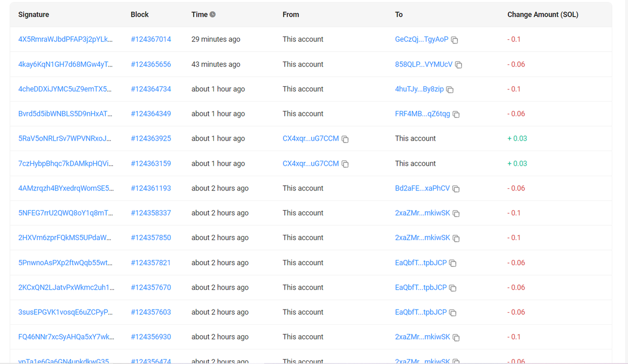Copy 2xaZMr...mkiwSK in block #124358337 row
Screen dimensions: 628x364
point(456,214)
